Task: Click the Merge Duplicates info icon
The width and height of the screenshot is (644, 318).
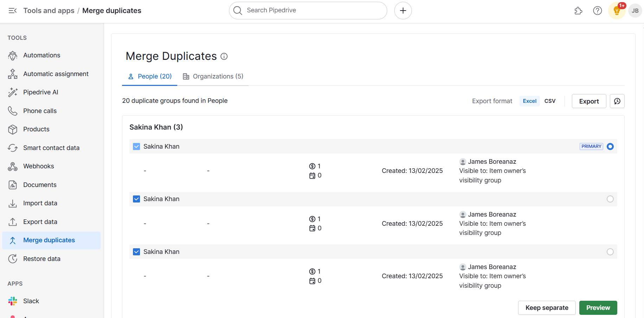Action: click(x=224, y=56)
